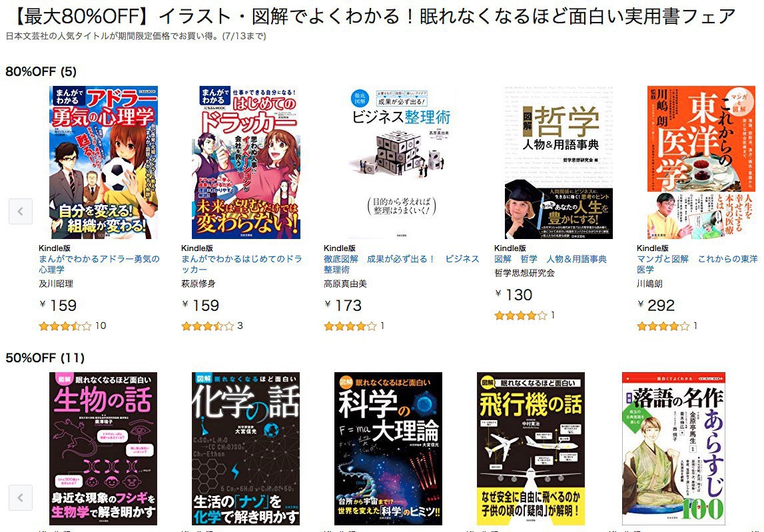
Task: Open star rating of はじめてのドラッカー book
Action: click(x=208, y=326)
